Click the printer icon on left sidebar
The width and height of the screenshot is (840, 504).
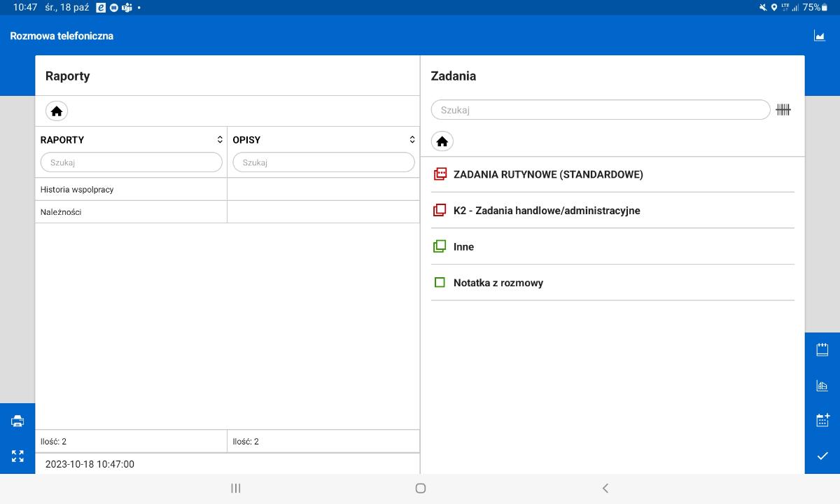click(x=17, y=421)
